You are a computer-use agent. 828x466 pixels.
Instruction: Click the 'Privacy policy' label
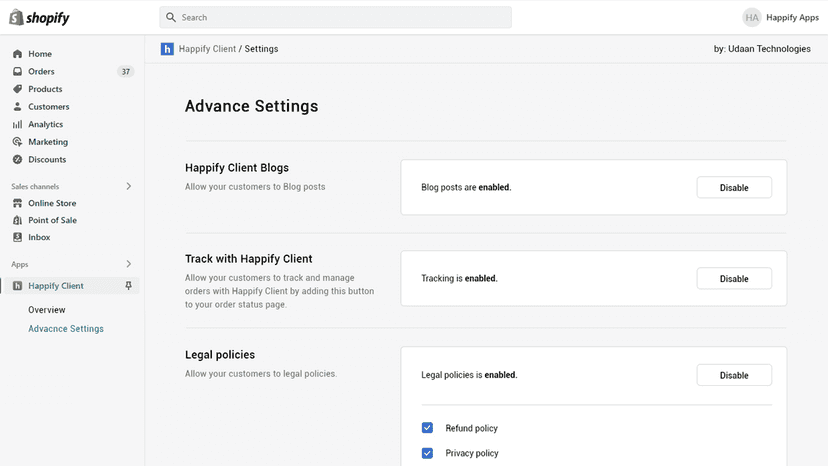coord(472,453)
